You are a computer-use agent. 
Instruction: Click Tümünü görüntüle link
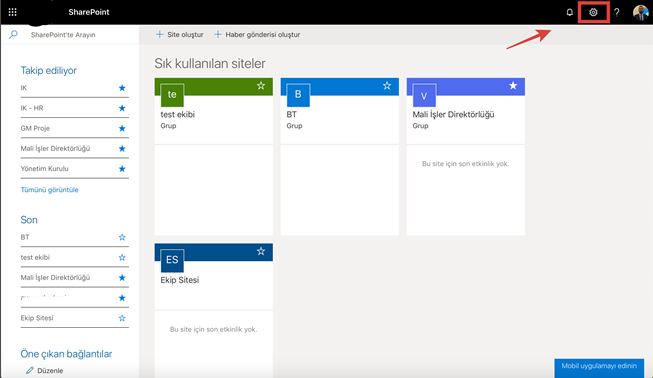tap(50, 190)
